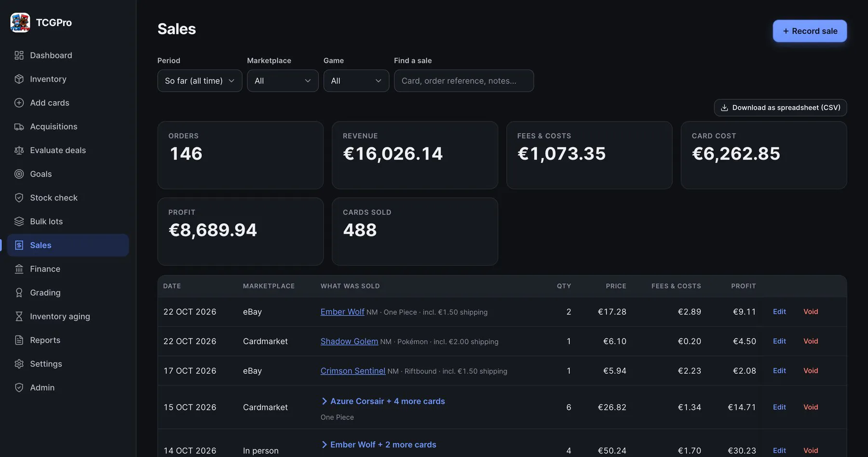Open the Ember Wolf link in eBay row
Screen dimensions: 868x457
click(342, 312)
